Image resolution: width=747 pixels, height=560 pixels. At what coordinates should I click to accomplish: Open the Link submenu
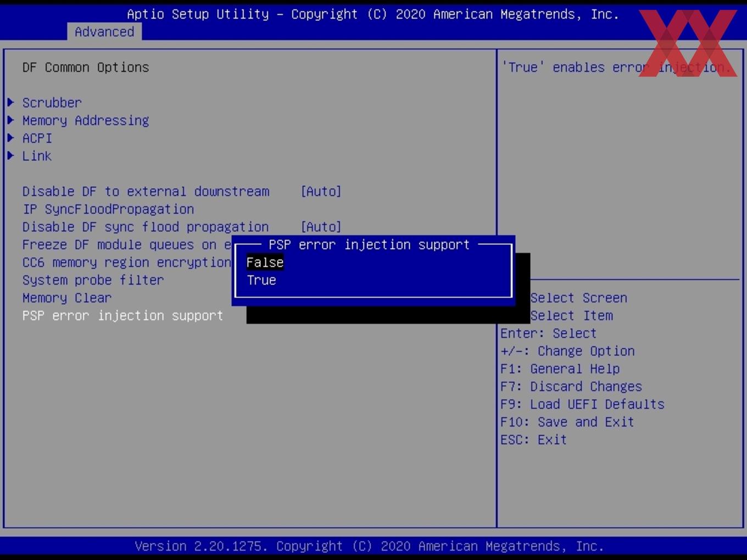tap(37, 156)
